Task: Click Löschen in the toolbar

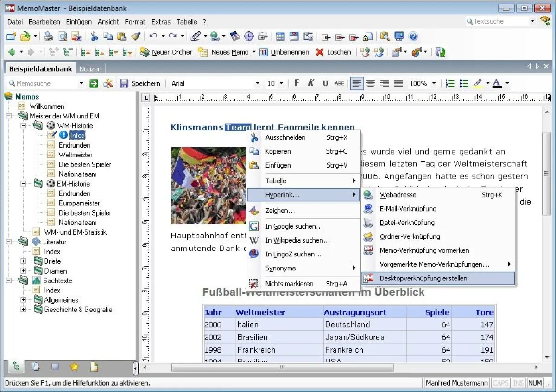Action: point(333,52)
